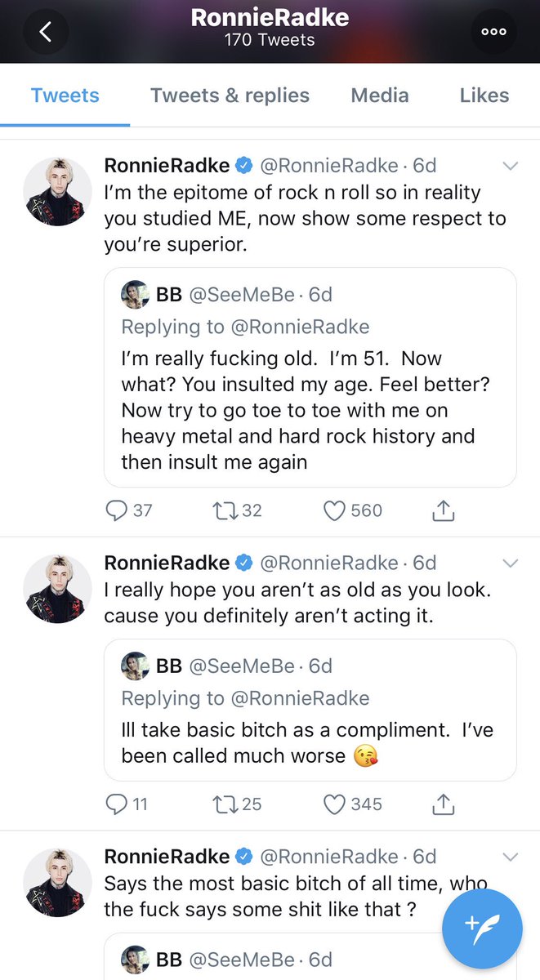Switch to the Tweets & replies tab
The image size is (540, 980).
(230, 96)
